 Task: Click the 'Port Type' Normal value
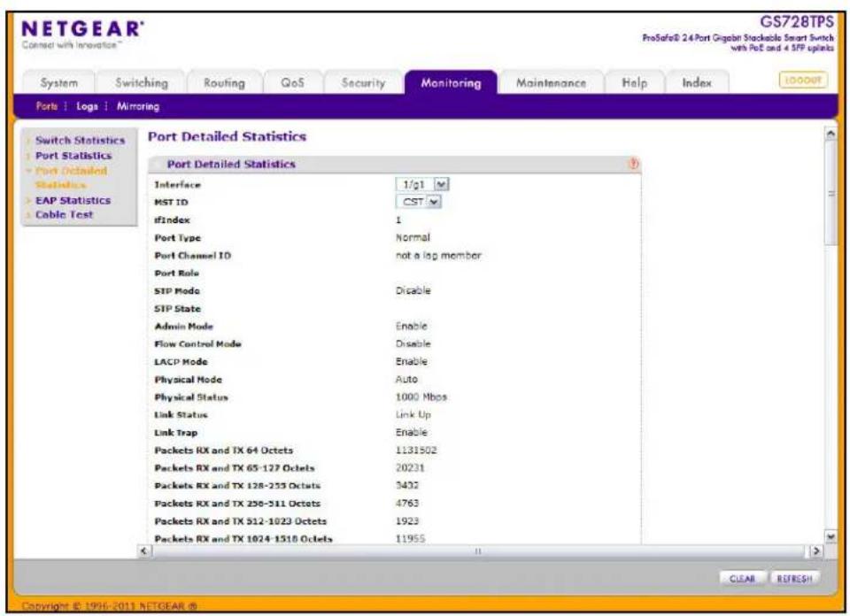[x=413, y=237]
